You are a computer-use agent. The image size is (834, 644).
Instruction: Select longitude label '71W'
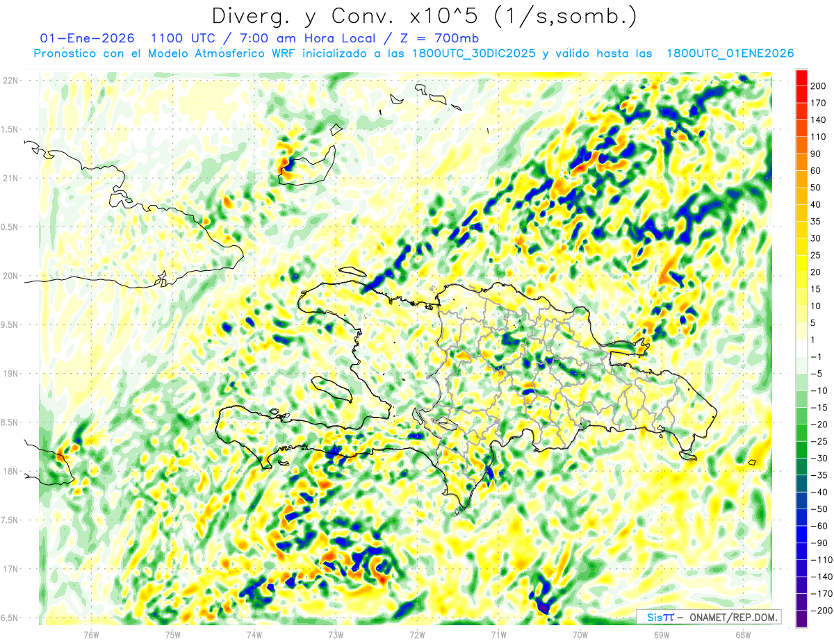[498, 634]
